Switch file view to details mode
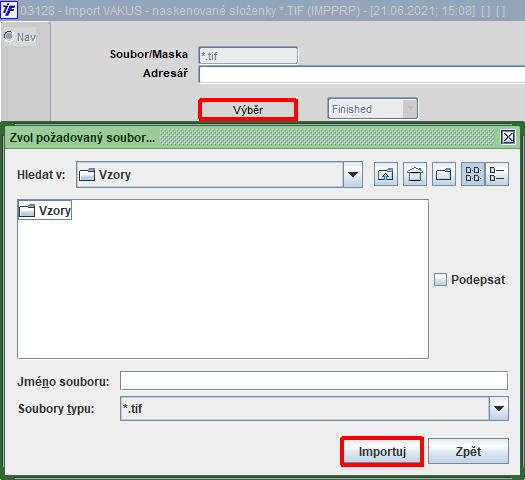 coord(497,174)
